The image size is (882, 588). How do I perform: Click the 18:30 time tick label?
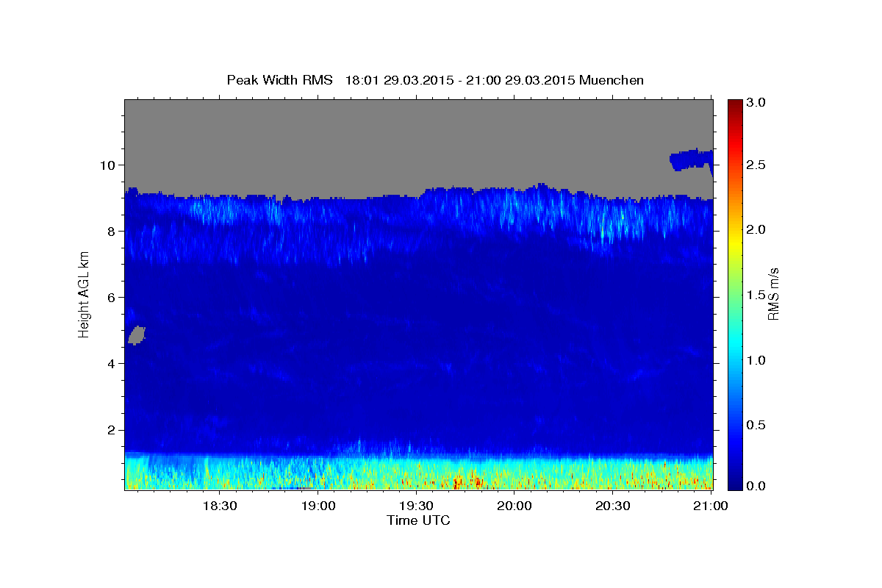(220, 506)
